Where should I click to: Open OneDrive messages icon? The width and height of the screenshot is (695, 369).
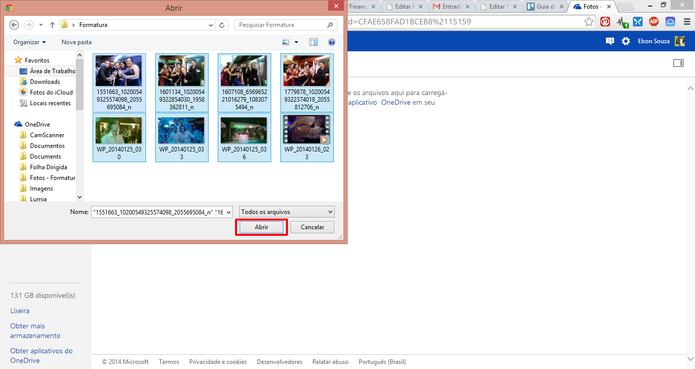point(610,41)
